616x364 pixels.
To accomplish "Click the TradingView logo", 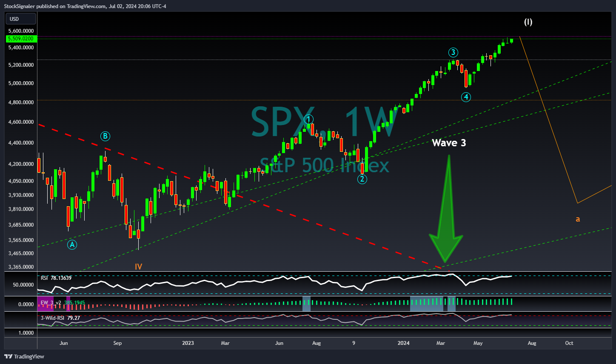I will [x=24, y=356].
